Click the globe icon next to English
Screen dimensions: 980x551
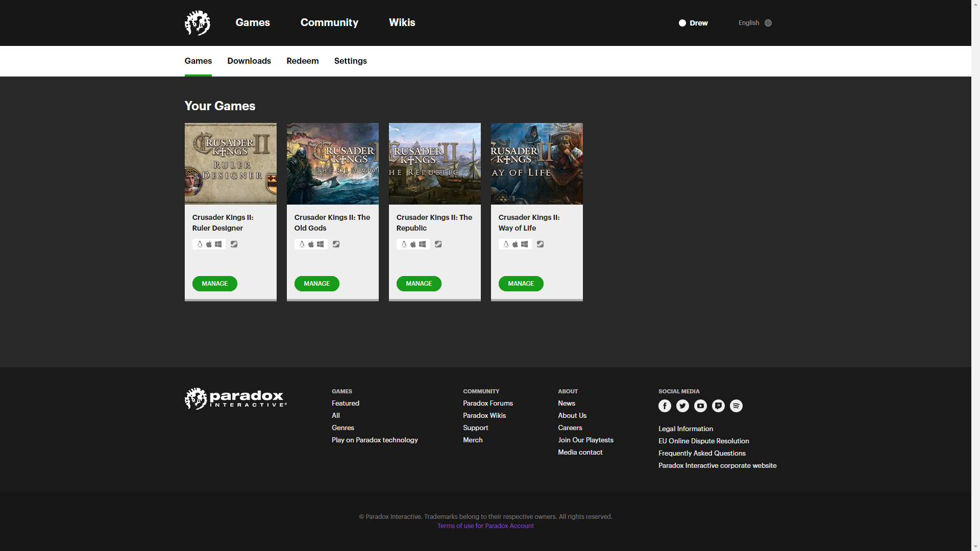pos(768,23)
